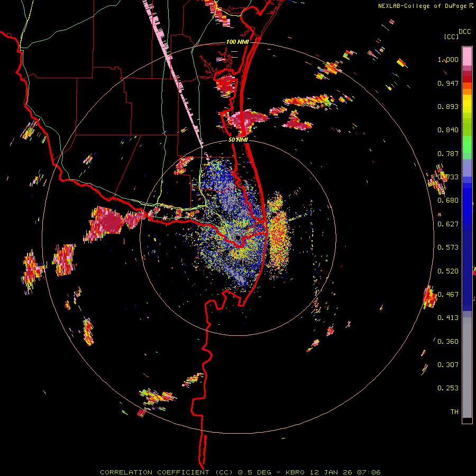This screenshot has width=476, height=476.
Task: Click the 0.253 legend value
Action: (448, 388)
